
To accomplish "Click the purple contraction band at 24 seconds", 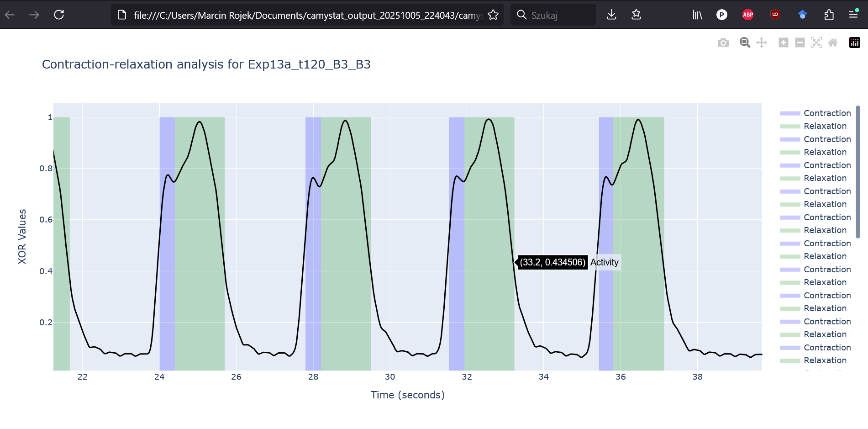I will 167,244.
